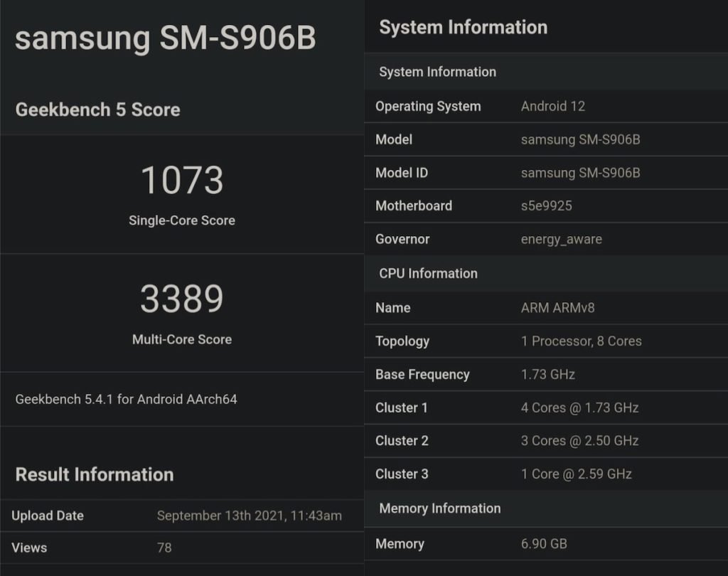Select the ARM ARMv8 value
Viewport: 728px width, 576px height.
[x=557, y=308]
